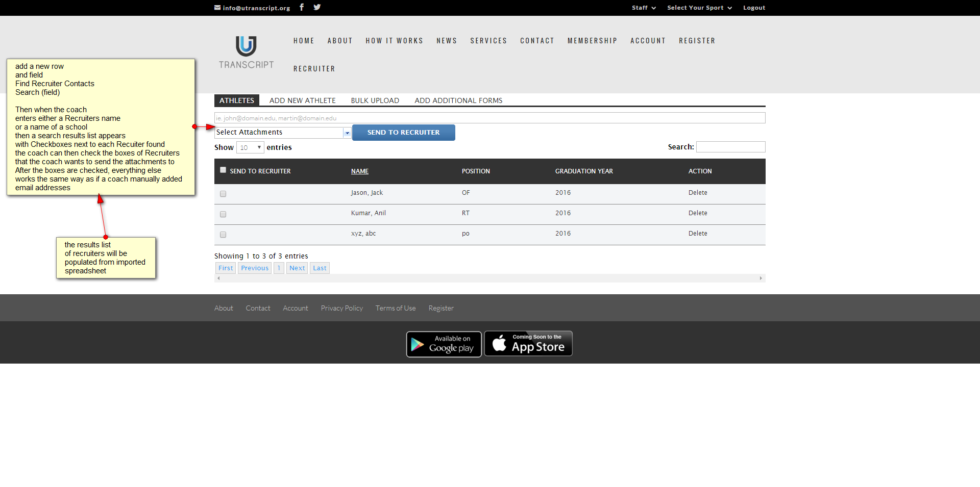Go to the Home menu item
Screen dimensions: 980x487
(304, 41)
